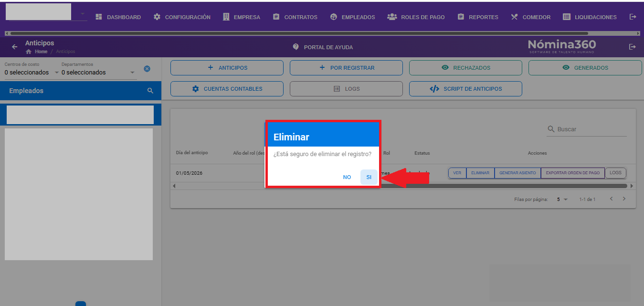
Task: Click the search icon in Empleados header
Action: pyautogui.click(x=150, y=91)
